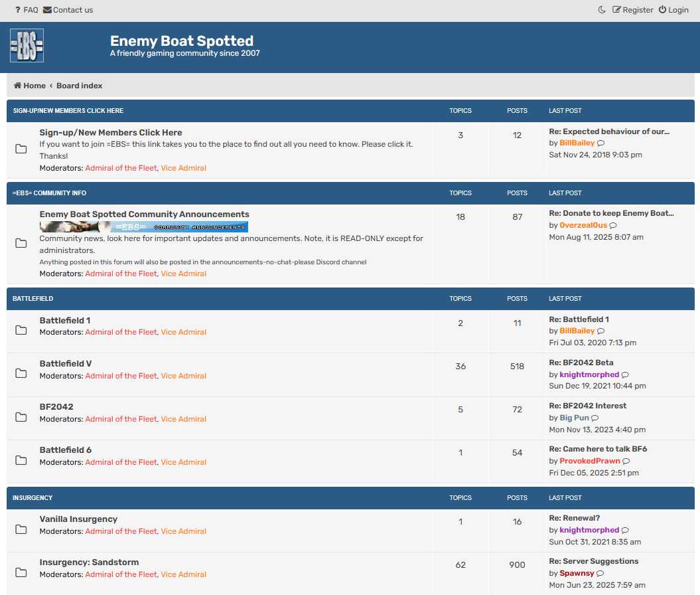Open Board index breadcrumb

[79, 85]
